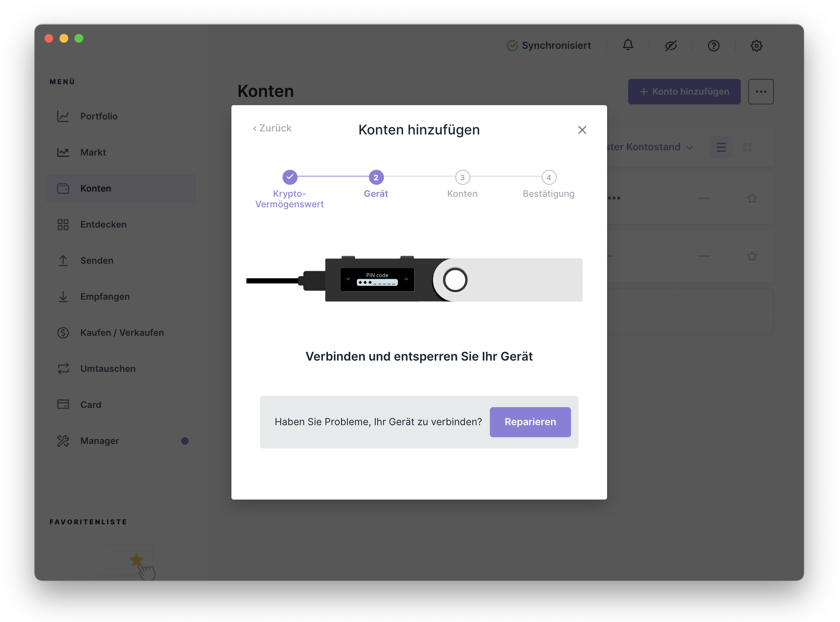Image resolution: width=840 pixels, height=622 pixels.
Task: Select the Markt menu item
Action: 93,152
